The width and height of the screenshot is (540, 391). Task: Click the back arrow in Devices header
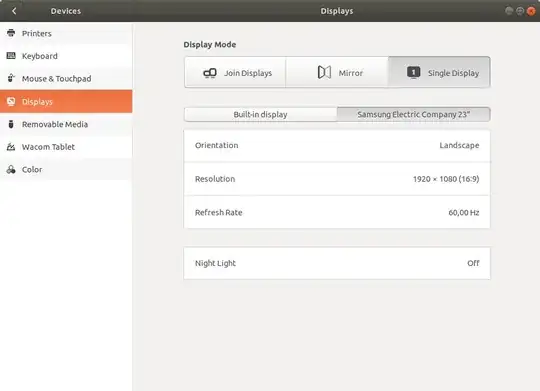point(14,11)
